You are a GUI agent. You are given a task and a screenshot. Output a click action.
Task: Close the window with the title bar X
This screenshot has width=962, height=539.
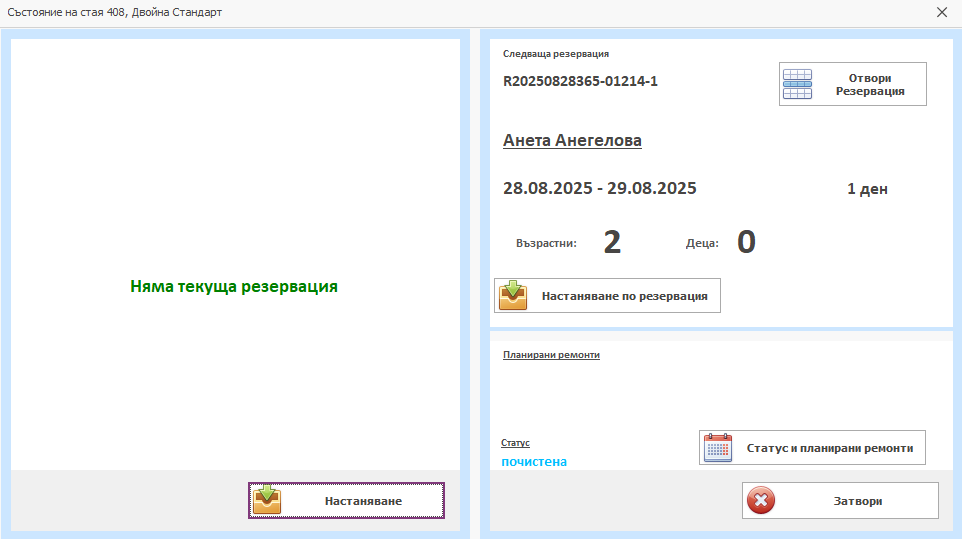pos(941,12)
